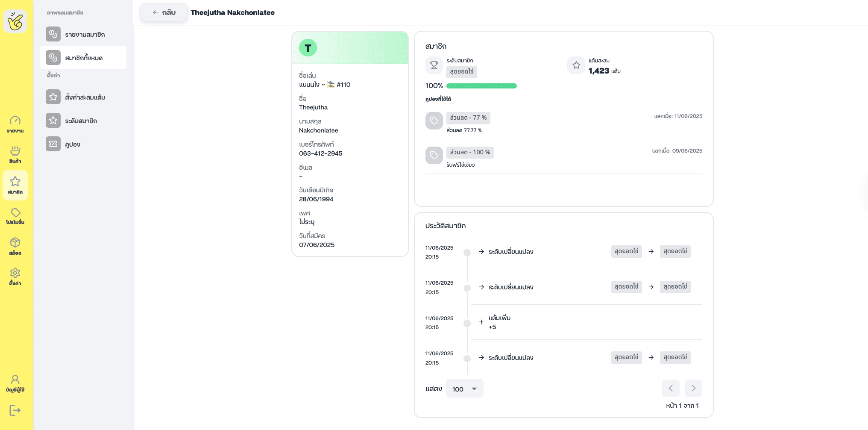Click the T avatar on profile card

(x=308, y=48)
